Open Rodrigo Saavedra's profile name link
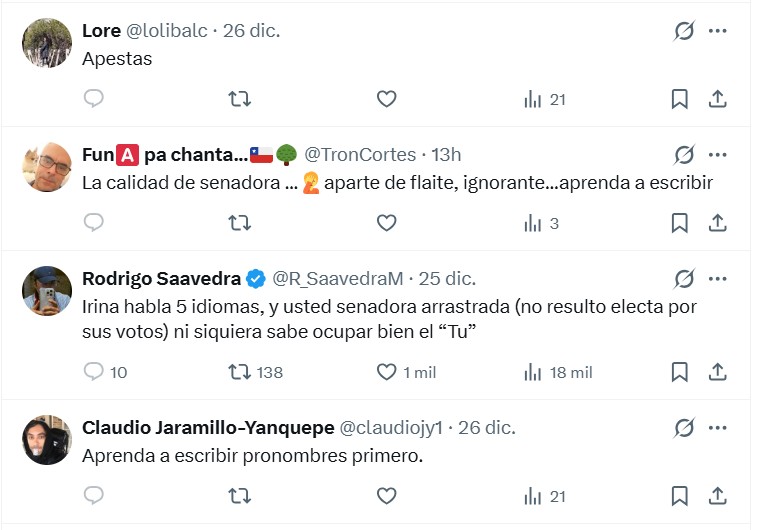 click(x=161, y=278)
